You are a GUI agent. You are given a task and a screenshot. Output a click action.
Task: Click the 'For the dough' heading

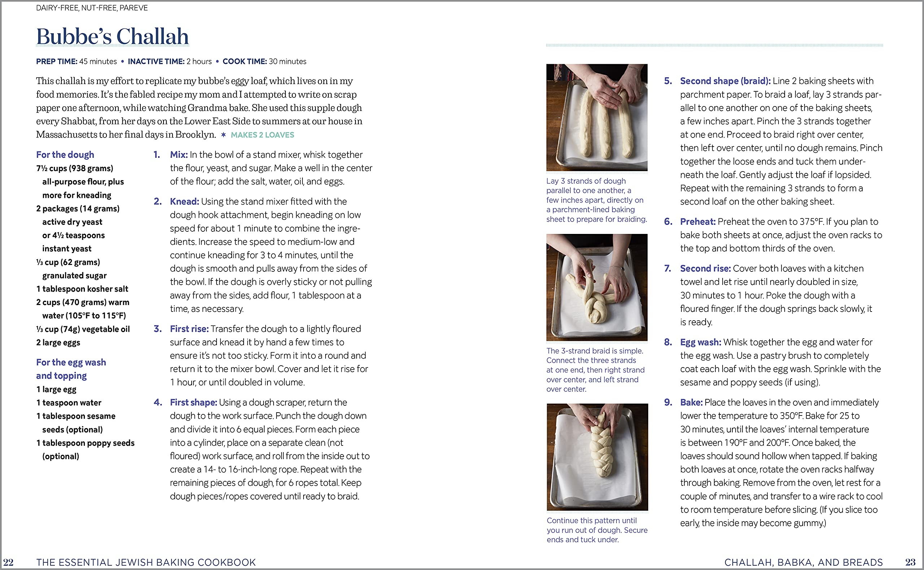pyautogui.click(x=65, y=155)
